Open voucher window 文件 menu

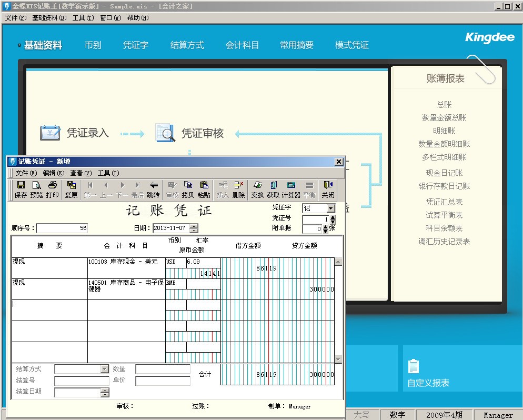pos(26,173)
